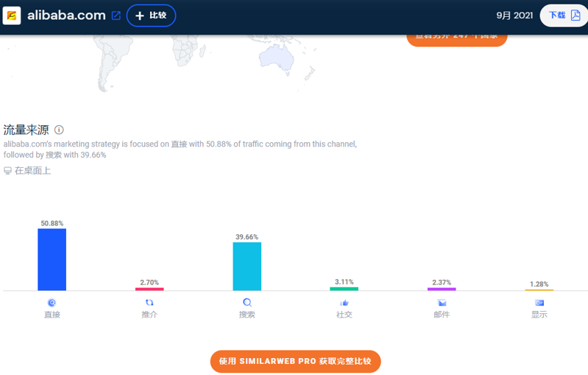Click the 推介 referrals icon
Screen dimensions: 588x375
(149, 303)
